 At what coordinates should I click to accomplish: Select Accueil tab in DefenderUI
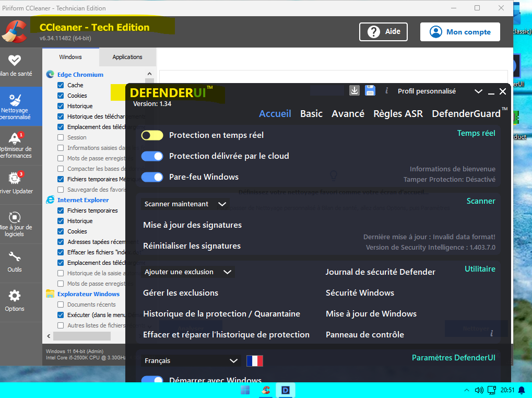coord(275,114)
